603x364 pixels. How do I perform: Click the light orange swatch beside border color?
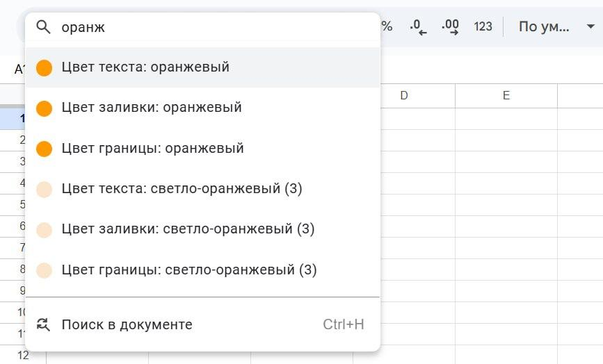click(44, 270)
